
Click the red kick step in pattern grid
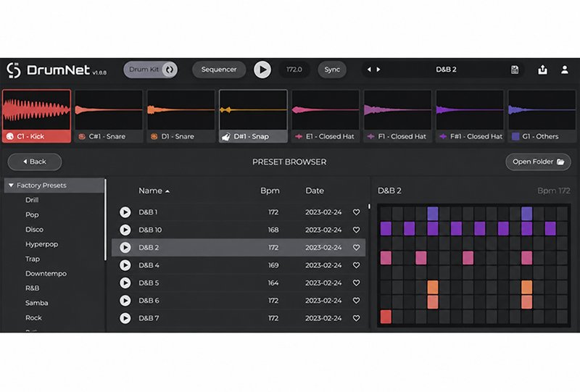(x=386, y=317)
